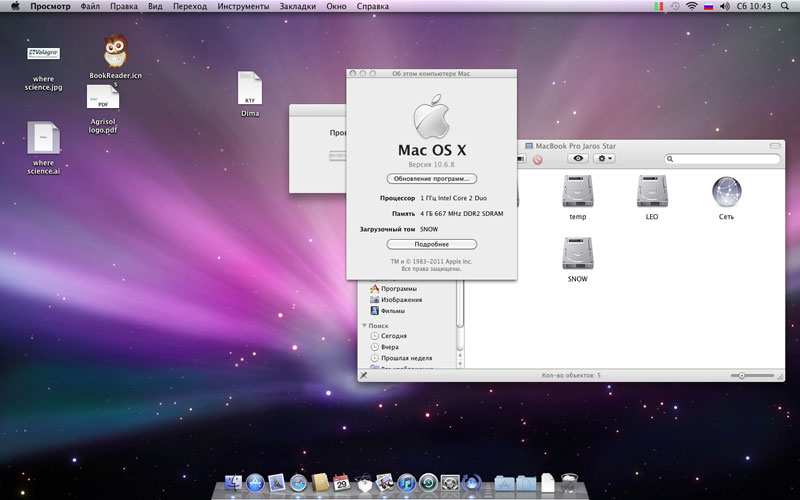Open System Preferences gear in Dock
This screenshot has width=800, height=500.
coord(450,482)
